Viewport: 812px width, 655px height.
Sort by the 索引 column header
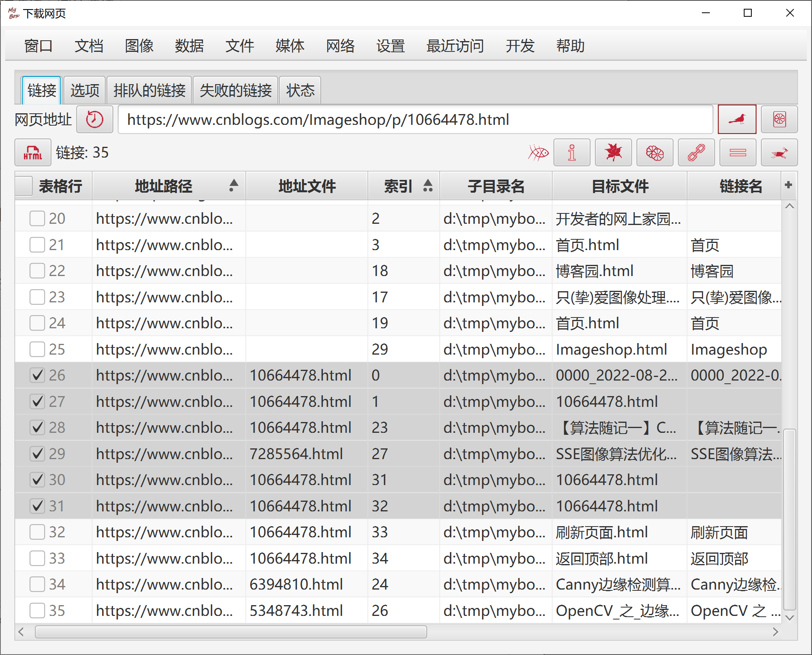click(x=403, y=186)
